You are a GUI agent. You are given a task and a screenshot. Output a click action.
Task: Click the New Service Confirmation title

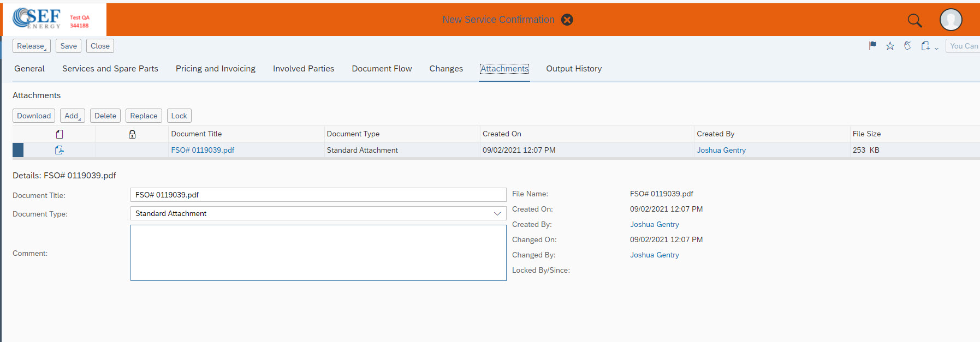[x=498, y=20]
